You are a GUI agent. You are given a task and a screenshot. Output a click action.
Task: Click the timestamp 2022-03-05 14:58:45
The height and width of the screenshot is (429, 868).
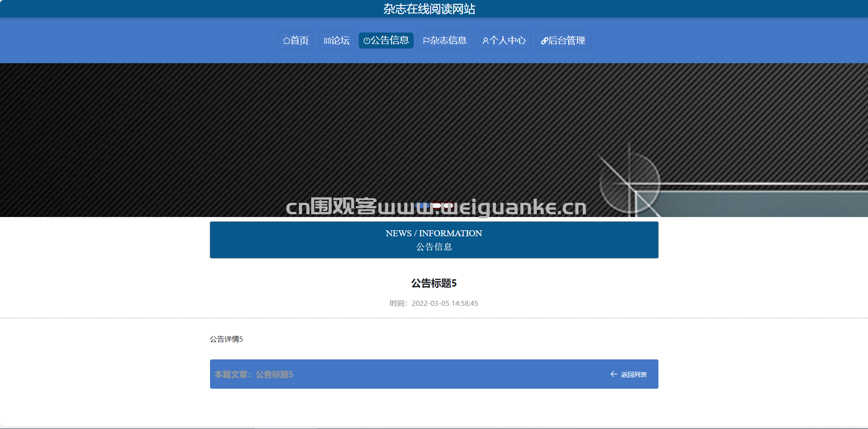click(445, 304)
